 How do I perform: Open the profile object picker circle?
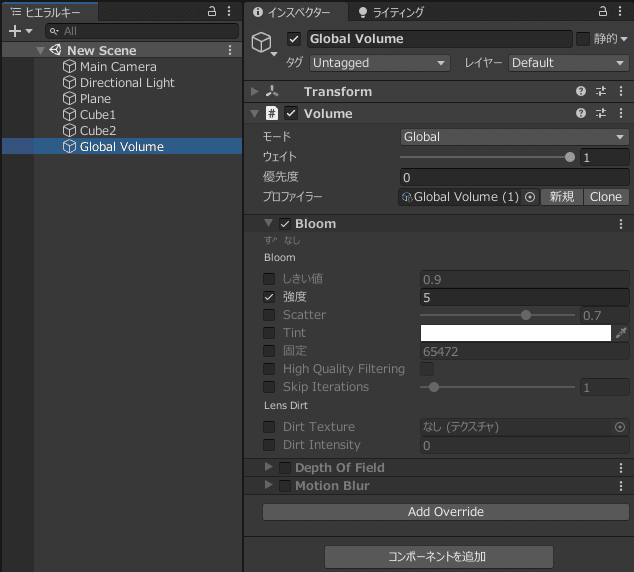(x=530, y=197)
